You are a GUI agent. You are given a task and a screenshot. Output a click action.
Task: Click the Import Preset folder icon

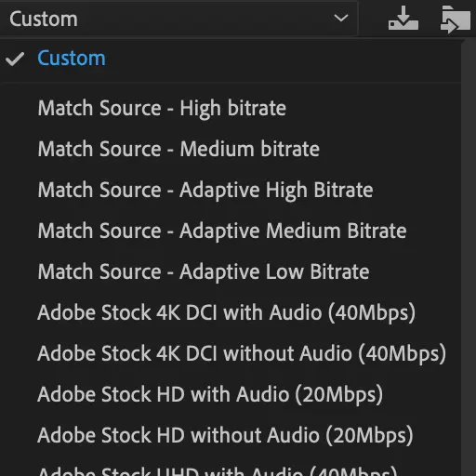tap(455, 19)
